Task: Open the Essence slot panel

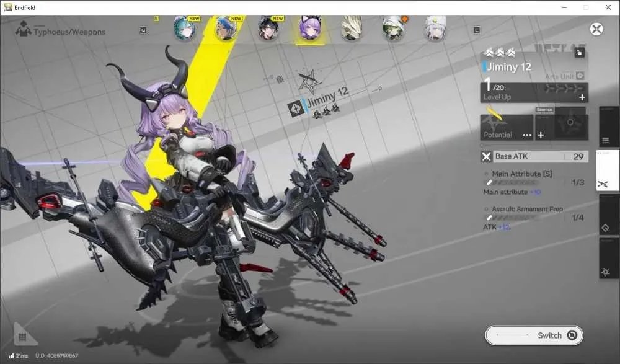Action: click(562, 124)
